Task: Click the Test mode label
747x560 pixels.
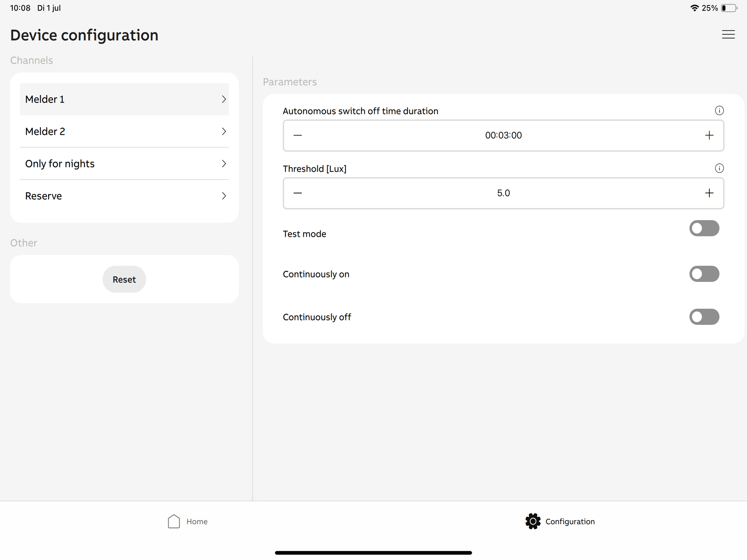Action: 304,234
